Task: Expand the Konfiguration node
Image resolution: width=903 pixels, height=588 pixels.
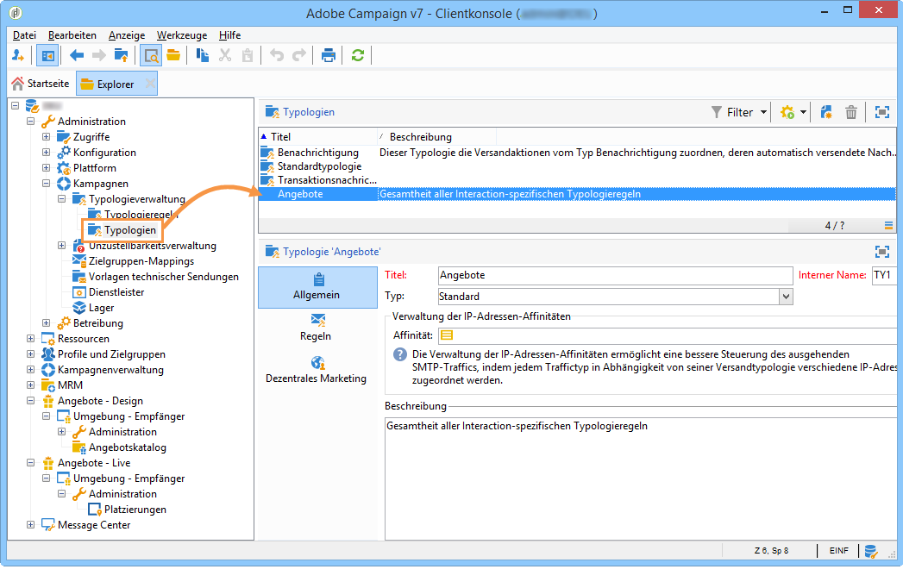Action: pos(46,153)
